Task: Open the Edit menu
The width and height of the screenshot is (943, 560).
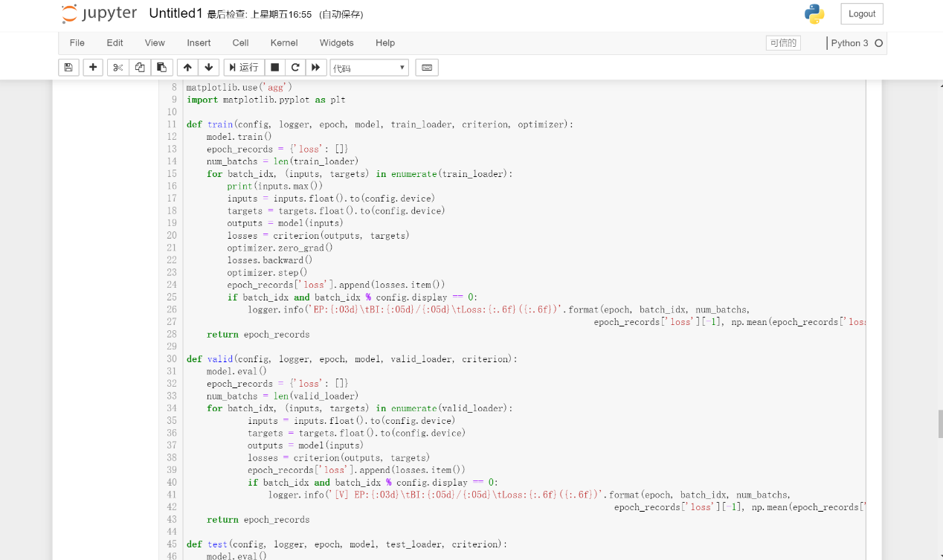Action: click(x=115, y=43)
